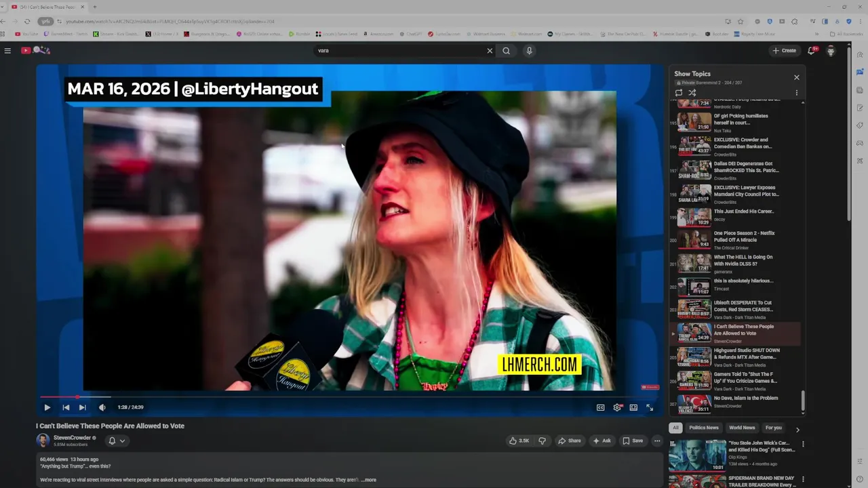This screenshot has height=488, width=868.
Task: Toggle loop playlist
Action: click(x=679, y=93)
